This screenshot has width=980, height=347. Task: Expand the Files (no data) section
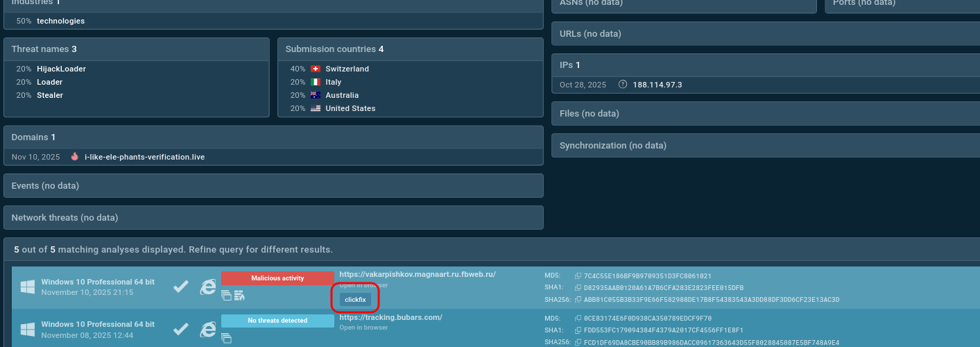pos(766,113)
